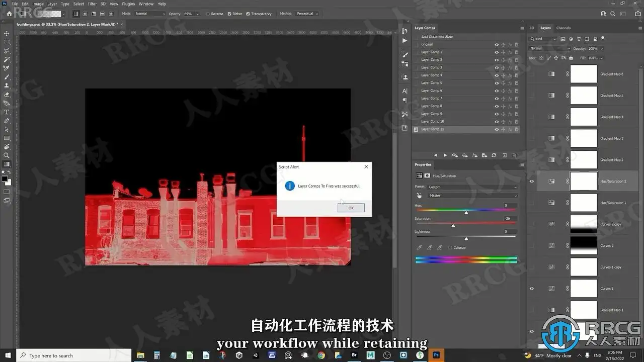Open the Preset Custom dropdown
The height and width of the screenshot is (362, 644).
472,187
